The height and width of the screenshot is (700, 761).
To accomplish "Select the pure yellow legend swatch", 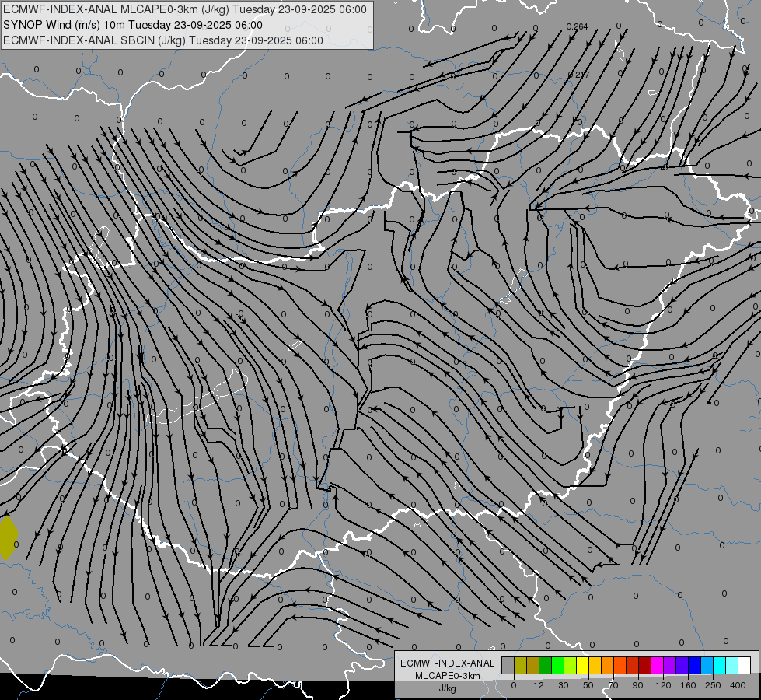I will [583, 665].
